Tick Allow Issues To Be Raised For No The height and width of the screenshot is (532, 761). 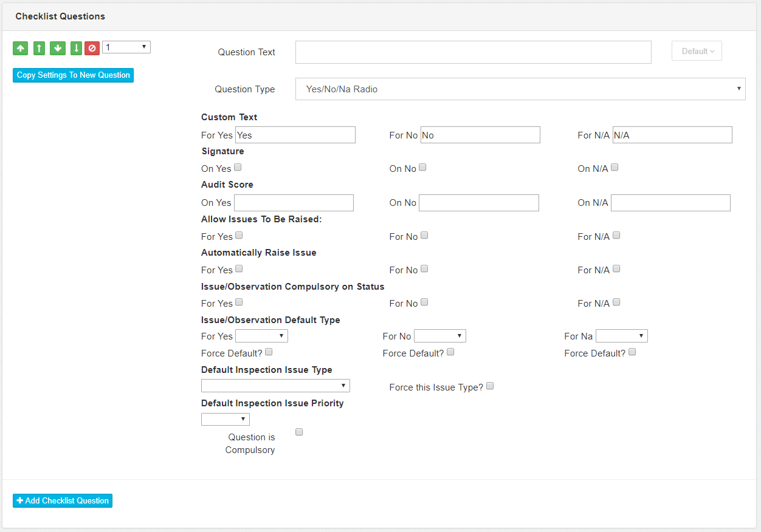pyautogui.click(x=424, y=236)
